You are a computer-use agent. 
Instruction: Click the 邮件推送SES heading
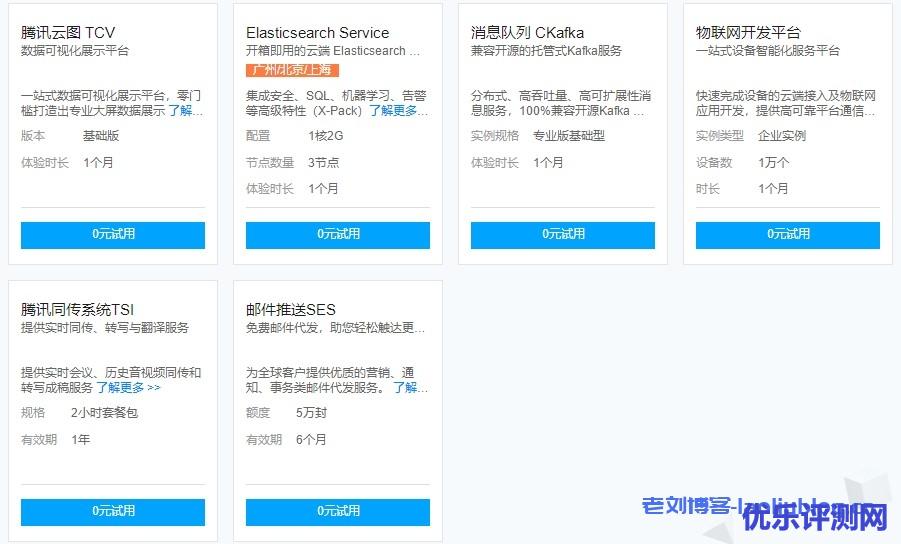click(x=291, y=310)
